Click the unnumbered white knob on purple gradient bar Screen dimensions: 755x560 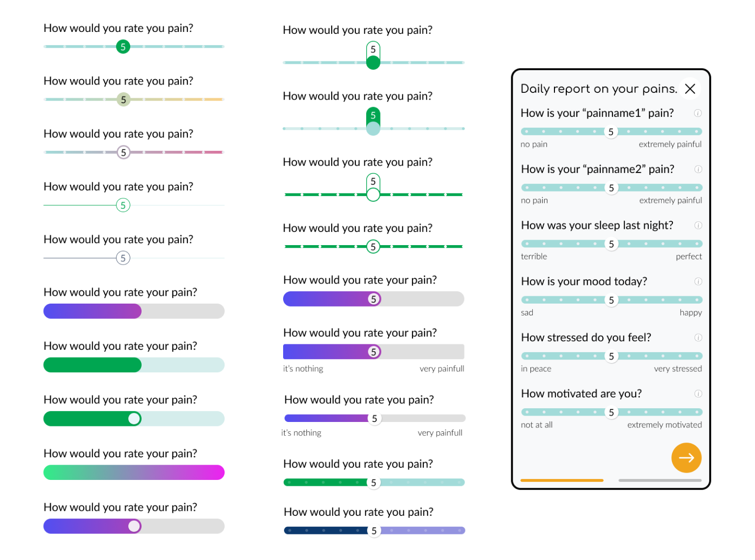(x=134, y=526)
